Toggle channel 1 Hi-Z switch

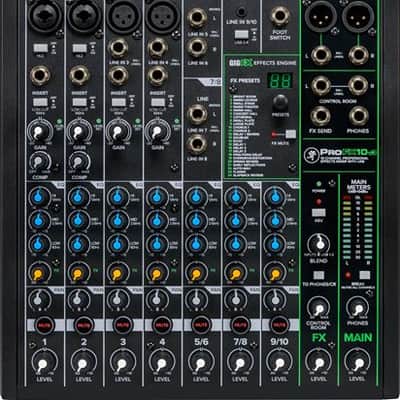pos(40,48)
